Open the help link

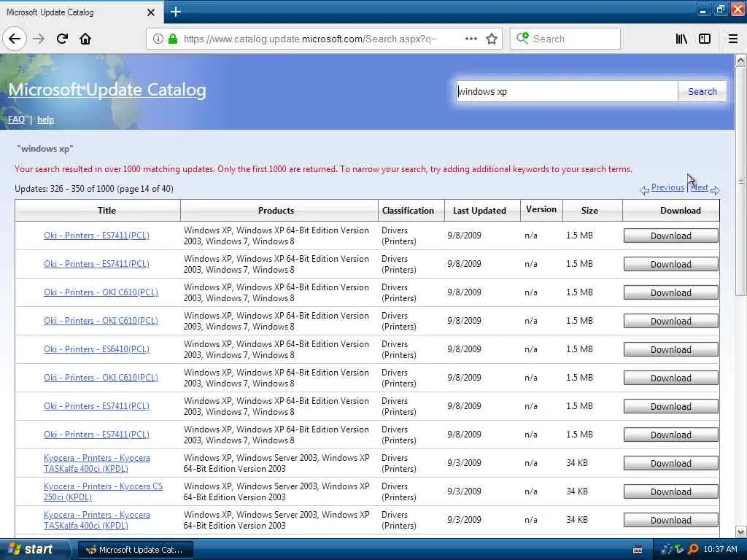[x=45, y=120]
